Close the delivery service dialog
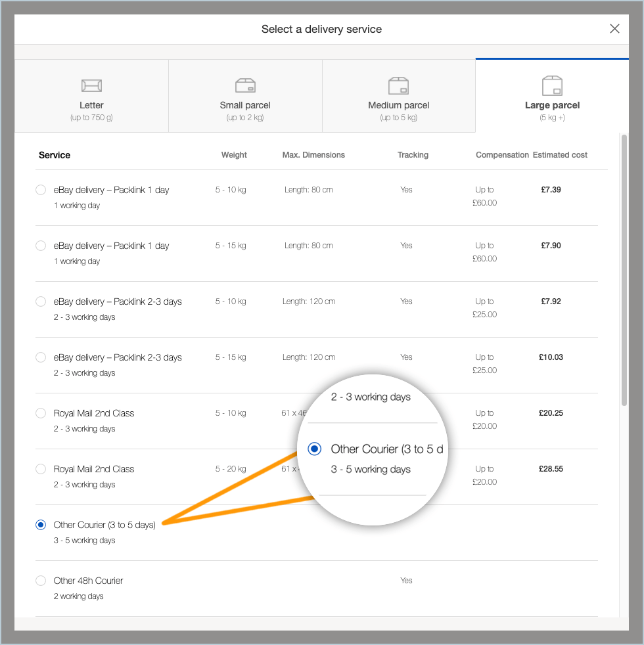The width and height of the screenshot is (644, 645). [614, 29]
